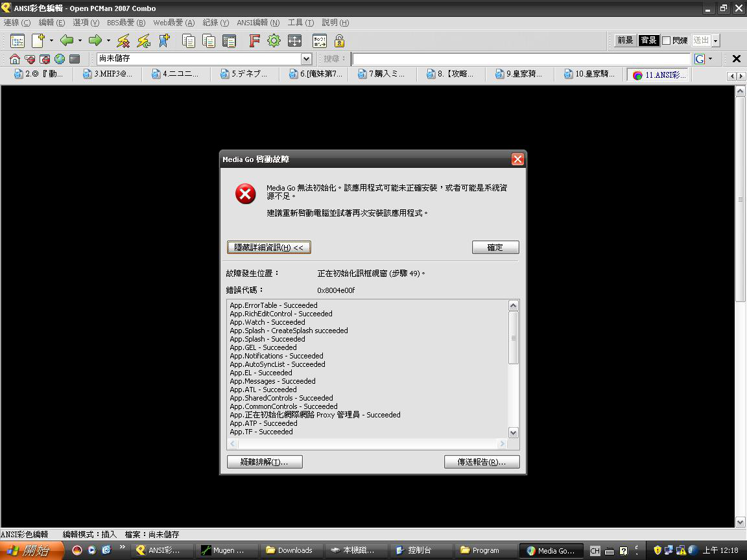747x560 pixels.
Task: Open the BBS最愛 menu
Action: point(126,23)
